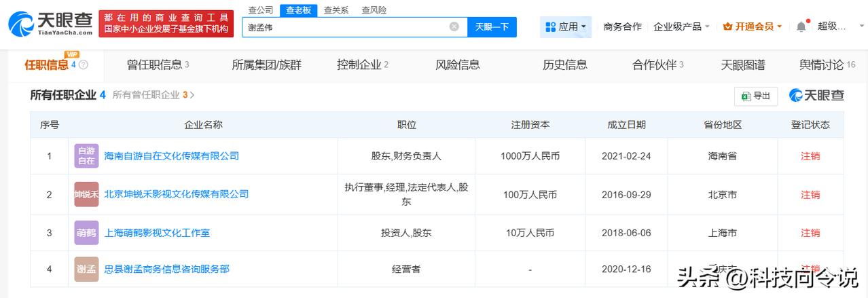The image size is (868, 298).
Task: Click the 导出 export button
Action: pos(756,96)
